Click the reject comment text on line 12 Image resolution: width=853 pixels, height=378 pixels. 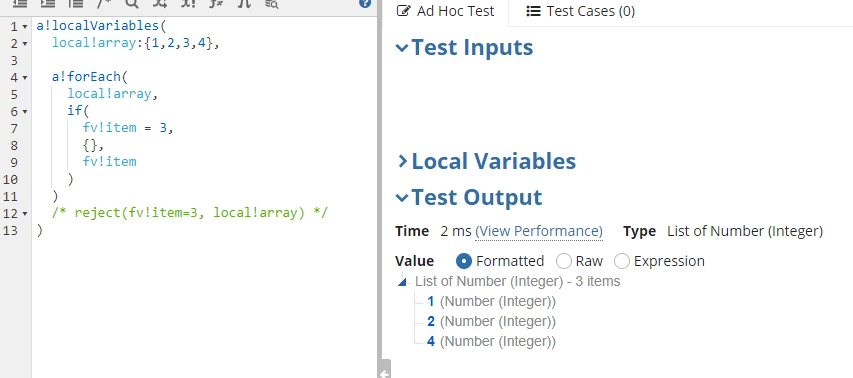(x=190, y=213)
